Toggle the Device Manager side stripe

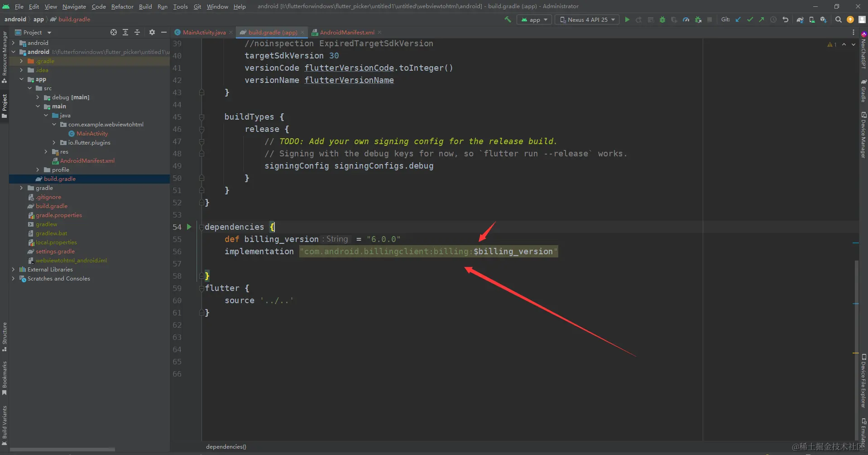click(863, 135)
